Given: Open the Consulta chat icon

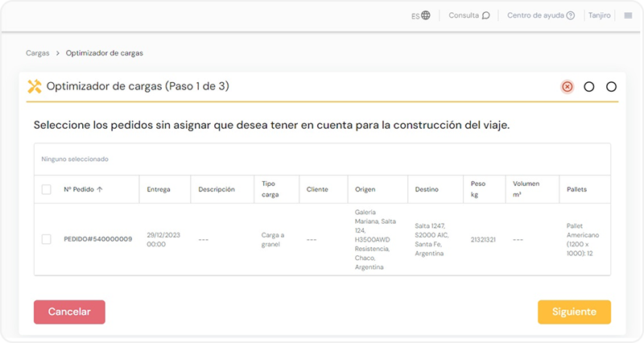Looking at the screenshot, I should tap(485, 15).
